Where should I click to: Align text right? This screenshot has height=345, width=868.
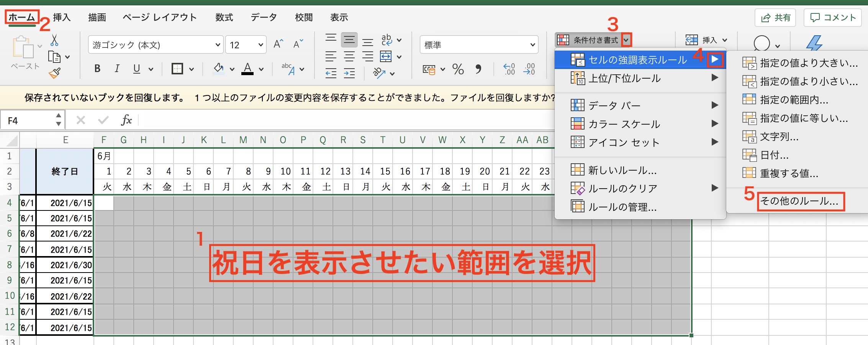tap(368, 56)
